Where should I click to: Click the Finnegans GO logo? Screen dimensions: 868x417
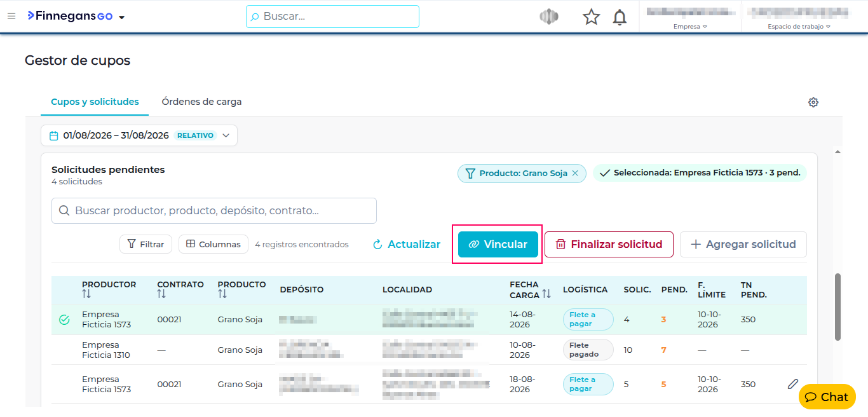[70, 16]
